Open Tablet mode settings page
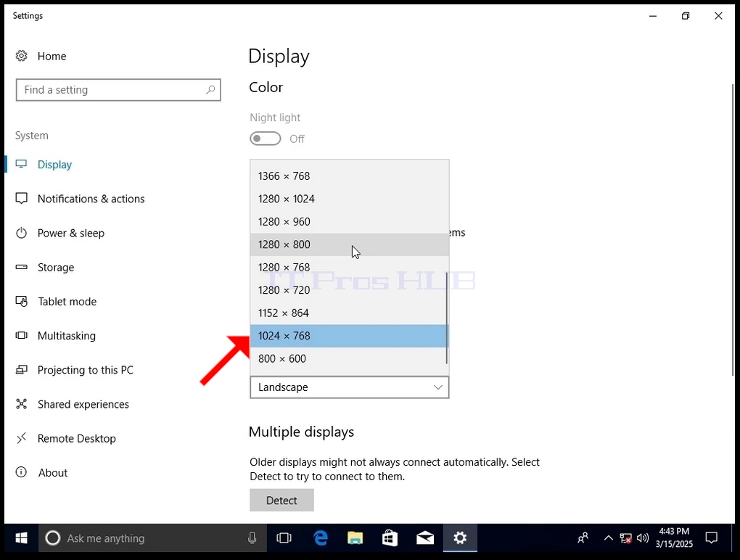This screenshot has width=740, height=560. click(67, 302)
